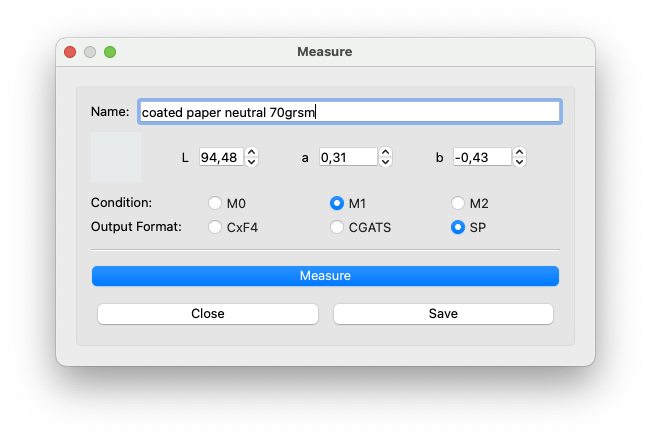Click in the Name text field
Image resolution: width=651 pixels, height=440 pixels.
(x=349, y=112)
